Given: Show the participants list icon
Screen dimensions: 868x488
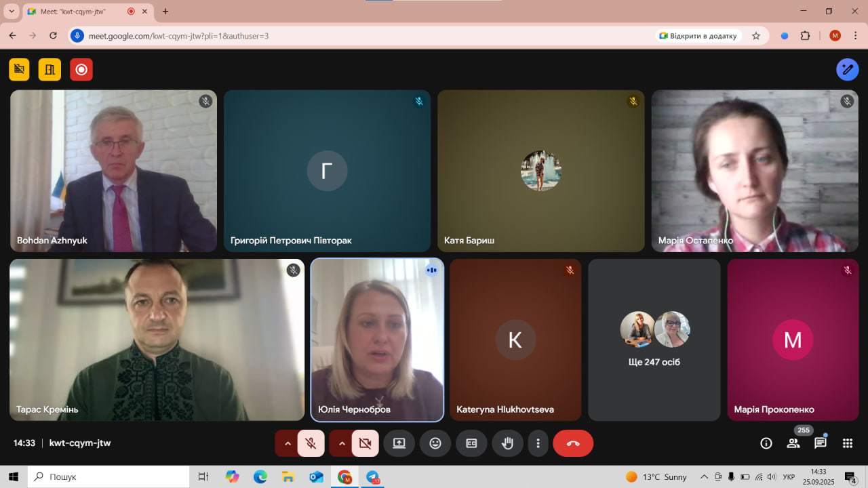Looking at the screenshot, I should coord(793,443).
